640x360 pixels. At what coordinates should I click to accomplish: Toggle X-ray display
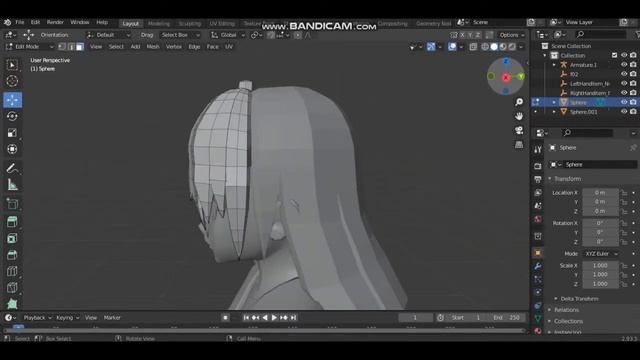[473, 47]
